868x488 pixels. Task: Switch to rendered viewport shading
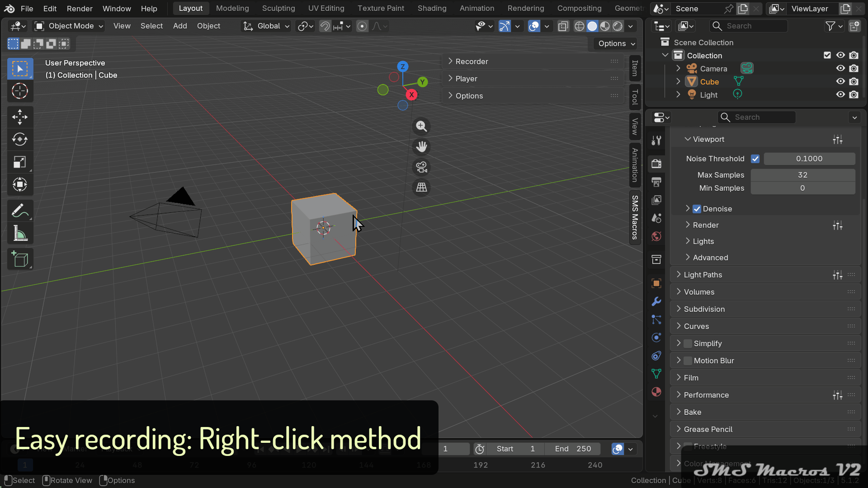(x=618, y=26)
